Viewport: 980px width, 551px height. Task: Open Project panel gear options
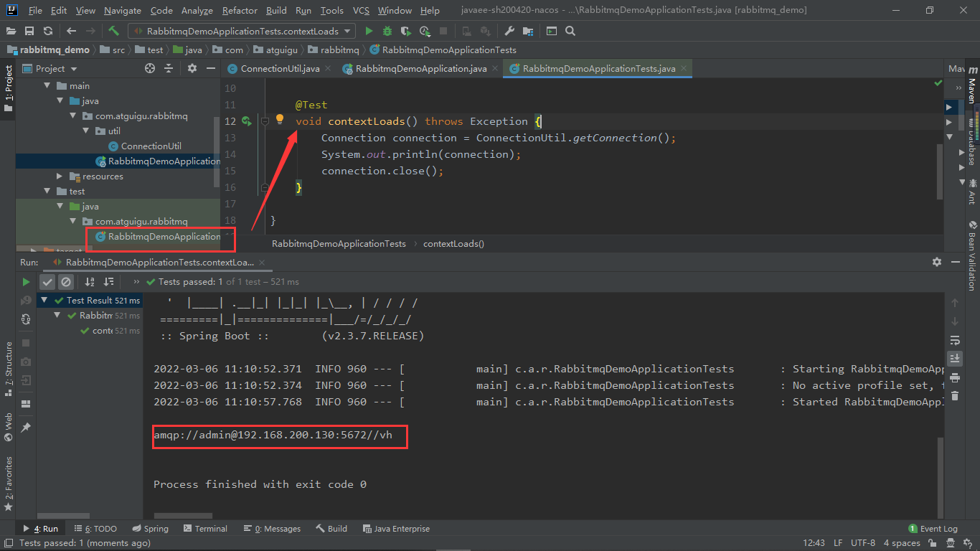(192, 68)
